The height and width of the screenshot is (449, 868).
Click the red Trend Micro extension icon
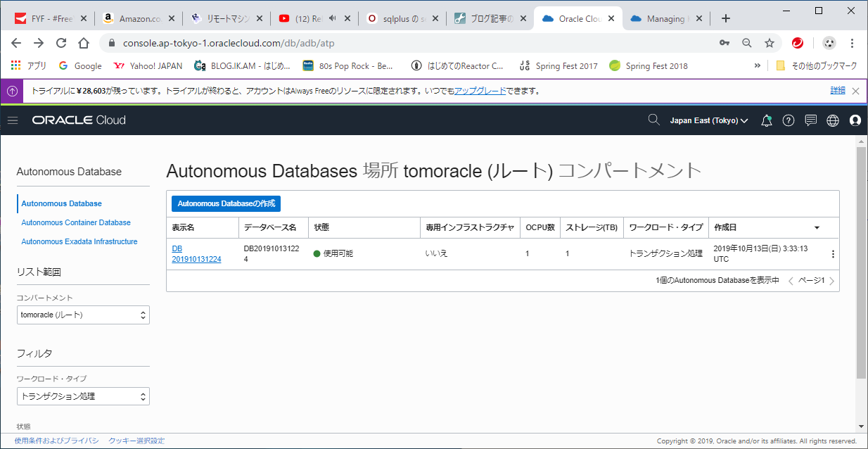(x=798, y=43)
